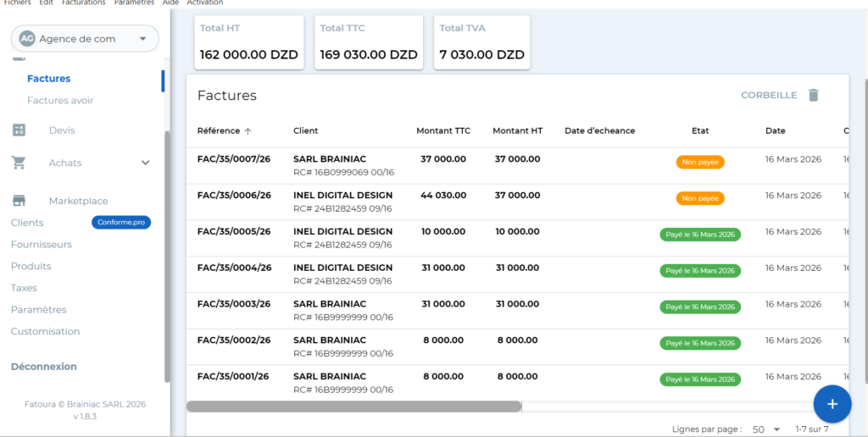Open the Fichiers menu

click(x=17, y=3)
